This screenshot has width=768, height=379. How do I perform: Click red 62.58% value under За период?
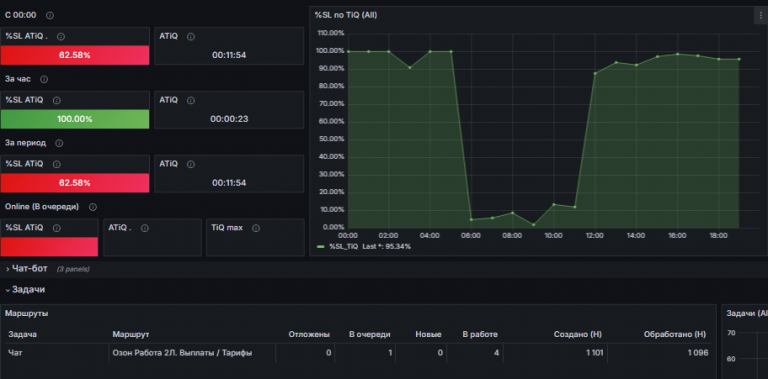[x=75, y=183]
